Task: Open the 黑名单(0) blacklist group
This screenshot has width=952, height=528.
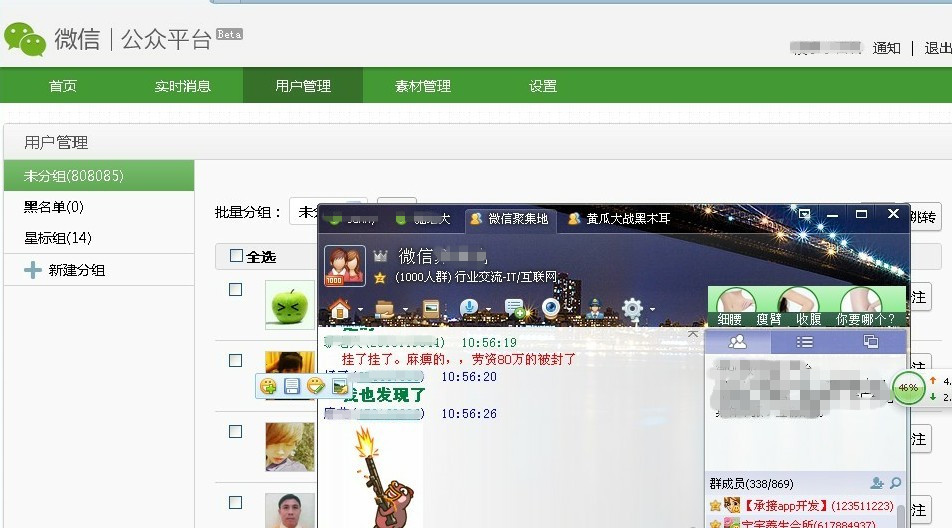Action: click(54, 207)
